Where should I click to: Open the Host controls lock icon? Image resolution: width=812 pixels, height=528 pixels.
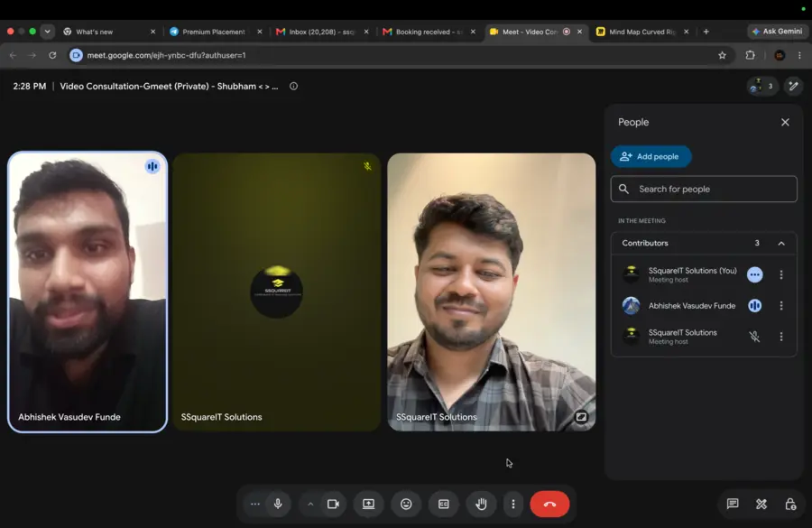tap(790, 504)
